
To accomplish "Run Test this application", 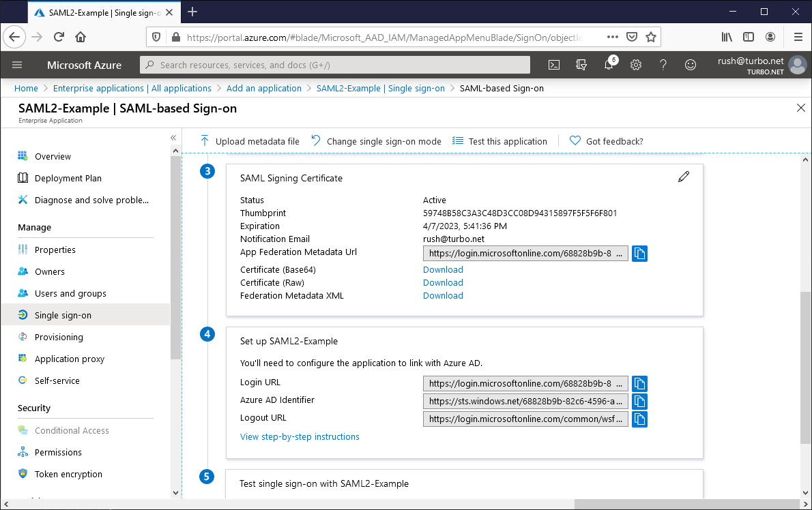I will [x=507, y=141].
